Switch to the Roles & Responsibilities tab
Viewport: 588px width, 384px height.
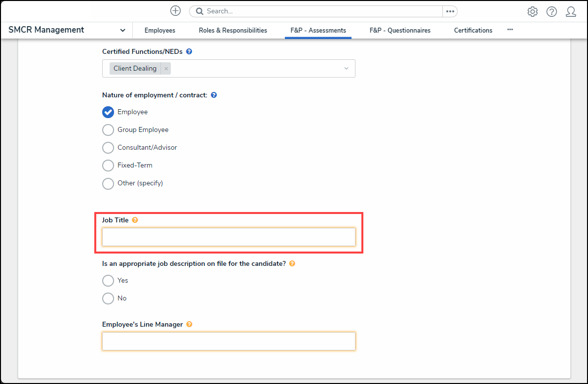click(x=233, y=30)
